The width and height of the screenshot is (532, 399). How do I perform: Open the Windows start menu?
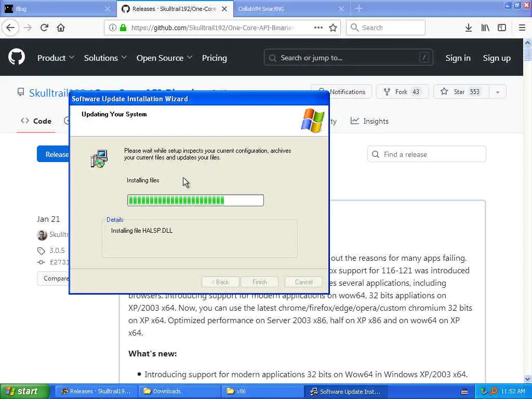25,392
